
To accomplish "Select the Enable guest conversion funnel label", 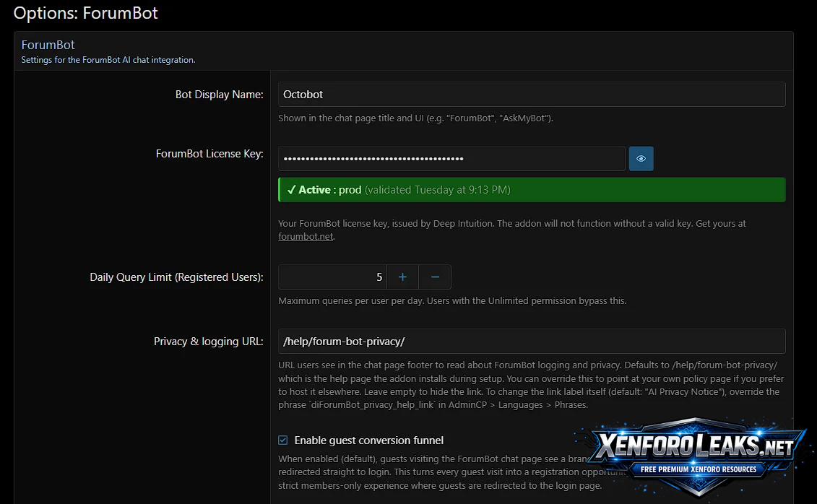I will click(369, 440).
